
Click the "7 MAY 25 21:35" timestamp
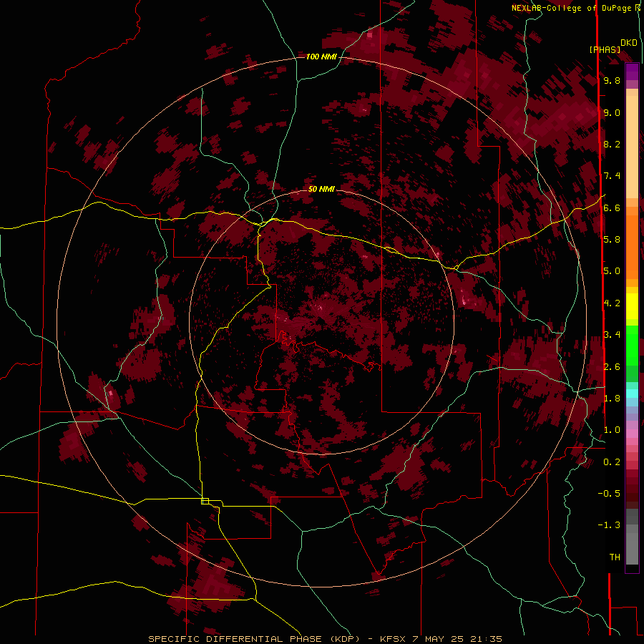(457, 639)
